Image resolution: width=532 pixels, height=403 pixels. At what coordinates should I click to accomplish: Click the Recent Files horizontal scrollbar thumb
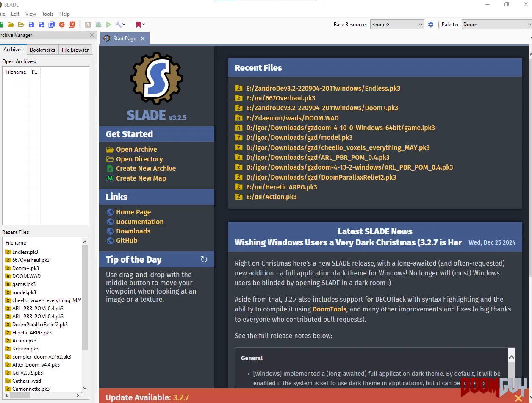20,395
